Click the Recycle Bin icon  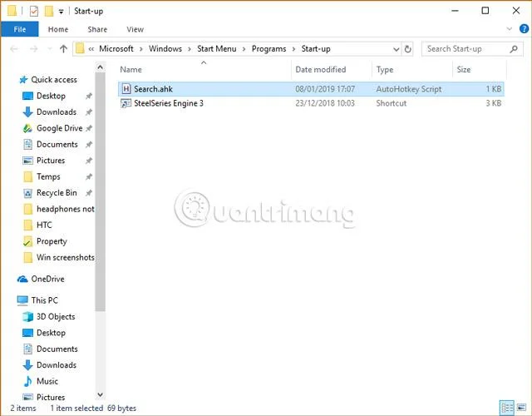tap(27, 193)
